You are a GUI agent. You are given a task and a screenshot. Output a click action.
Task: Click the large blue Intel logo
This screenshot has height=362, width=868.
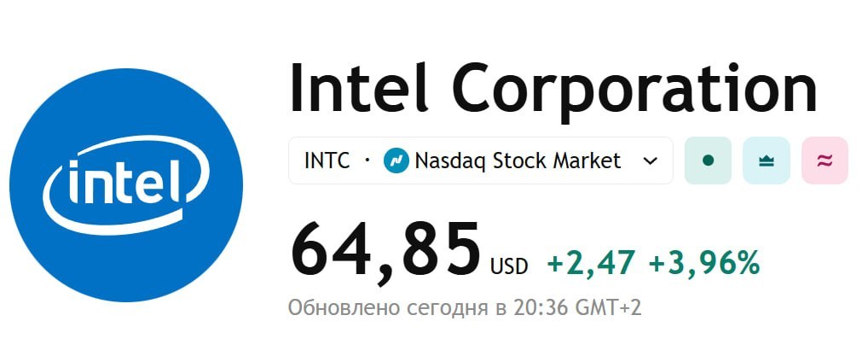pos(126,185)
